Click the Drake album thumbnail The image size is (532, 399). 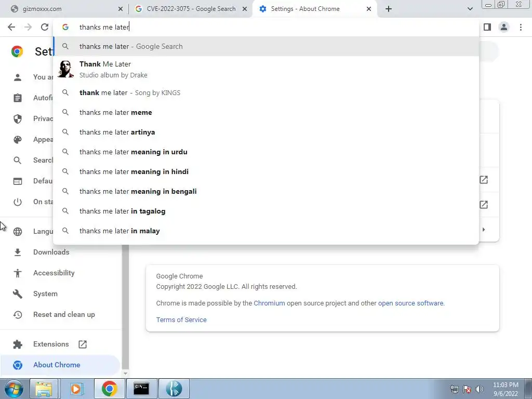point(65,69)
